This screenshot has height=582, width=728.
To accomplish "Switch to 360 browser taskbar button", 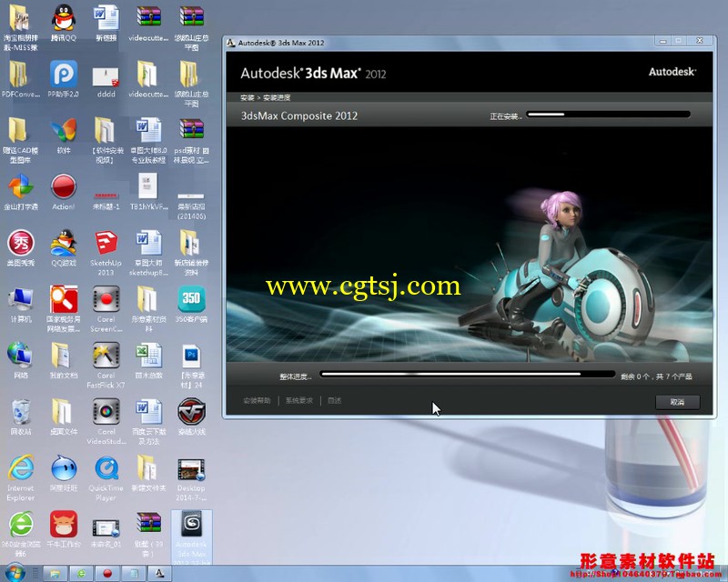I will click(x=81, y=574).
